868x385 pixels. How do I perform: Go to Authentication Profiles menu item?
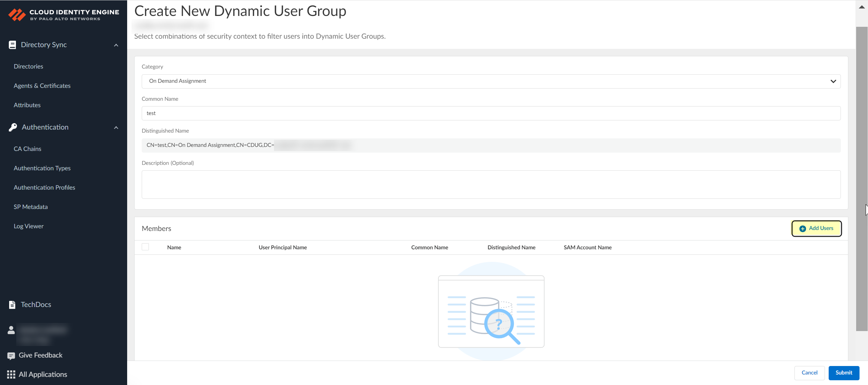(x=44, y=188)
